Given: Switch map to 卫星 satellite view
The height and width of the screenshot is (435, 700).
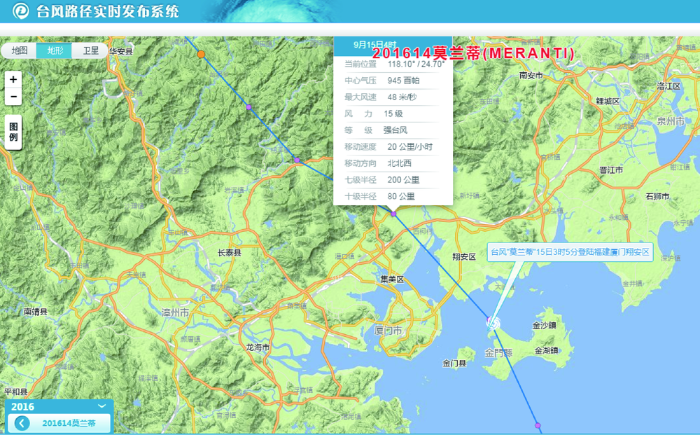Looking at the screenshot, I should click(90, 50).
